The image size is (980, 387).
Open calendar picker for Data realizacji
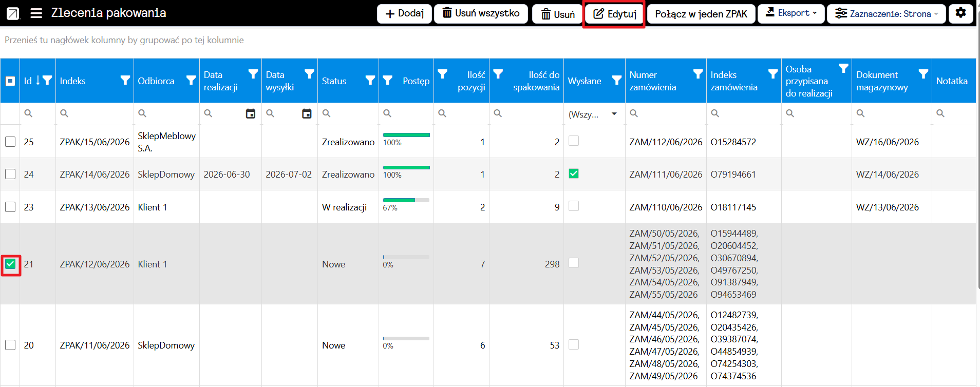[250, 113]
